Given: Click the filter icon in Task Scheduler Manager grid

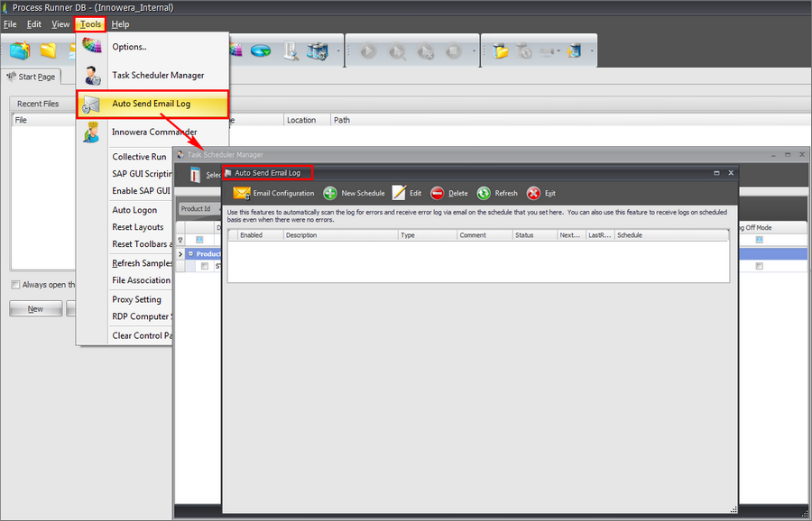Looking at the screenshot, I should (180, 240).
